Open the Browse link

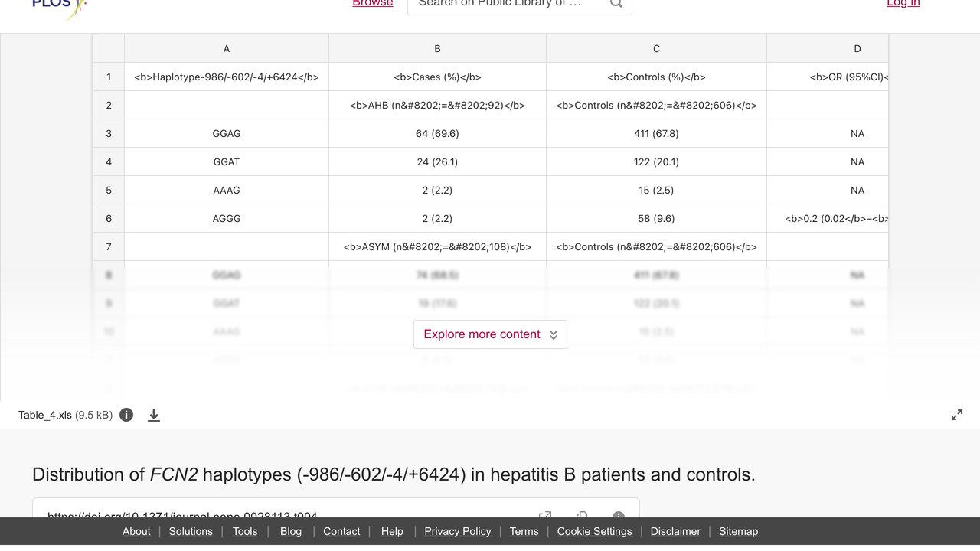tap(373, 4)
